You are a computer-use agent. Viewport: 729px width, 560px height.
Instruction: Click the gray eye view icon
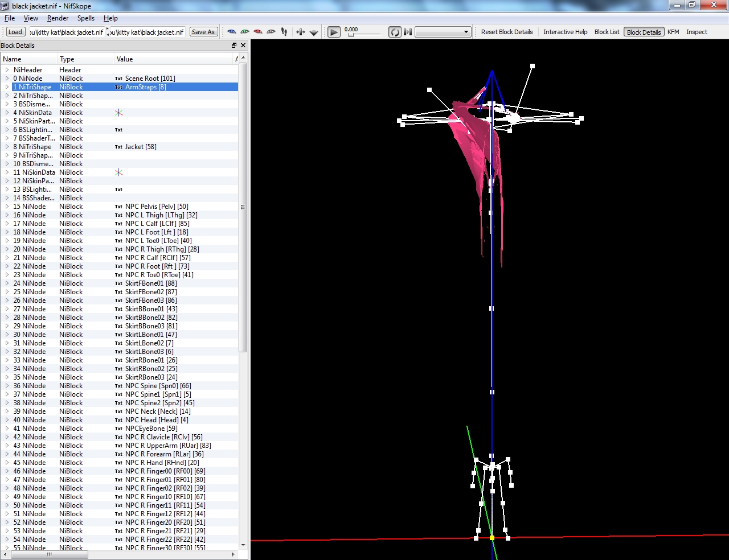point(271,32)
